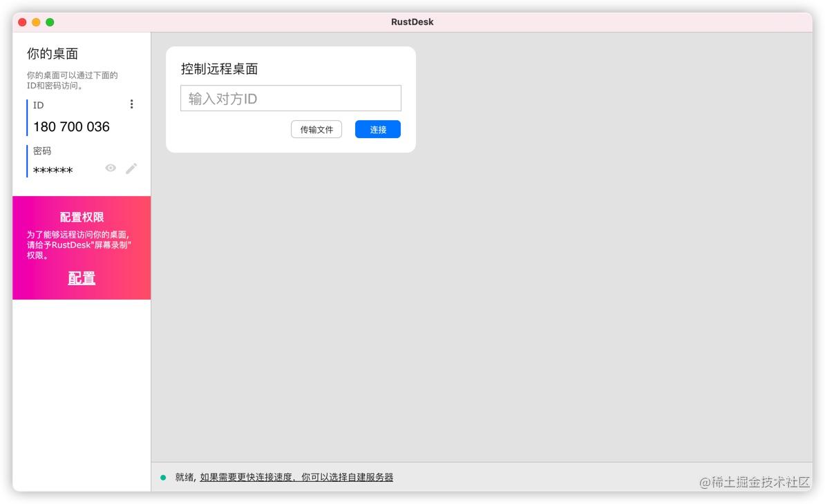Click the RustDesk title bar
The image size is (825, 504).
pyautogui.click(x=413, y=21)
